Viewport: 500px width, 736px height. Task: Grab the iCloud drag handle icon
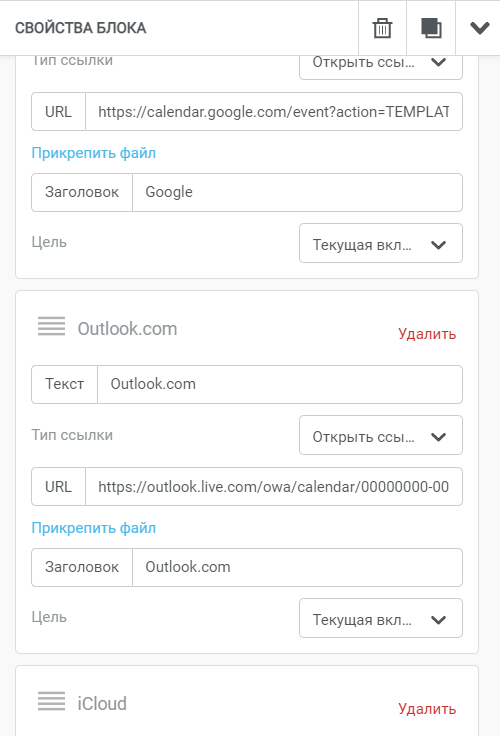coord(52,701)
